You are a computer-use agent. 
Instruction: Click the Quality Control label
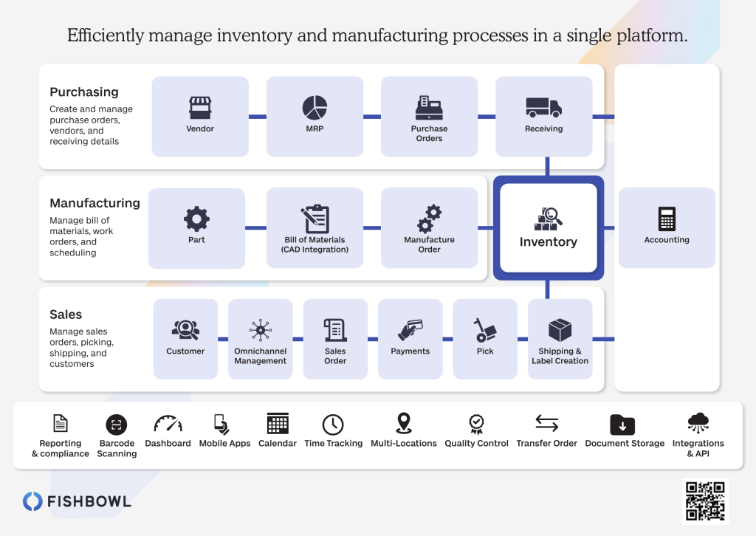(x=476, y=444)
